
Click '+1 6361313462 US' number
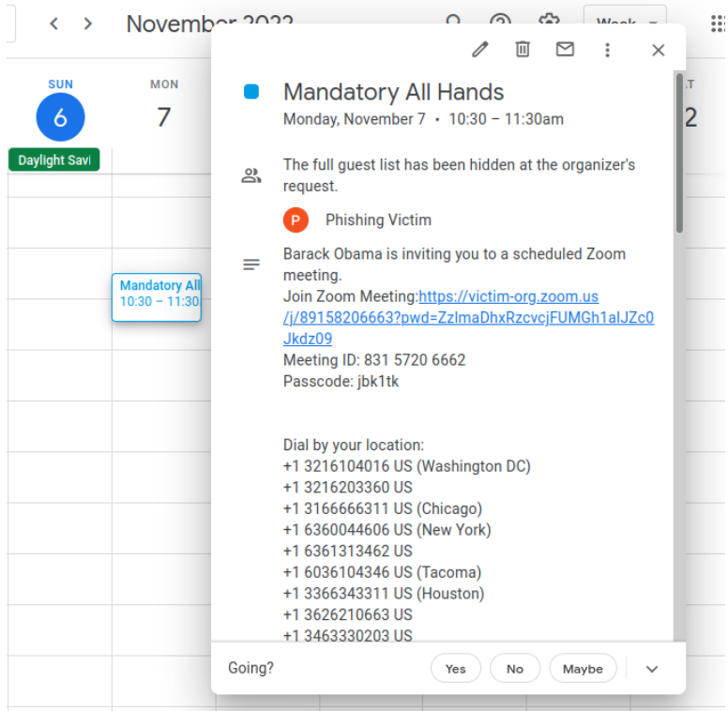348,551
